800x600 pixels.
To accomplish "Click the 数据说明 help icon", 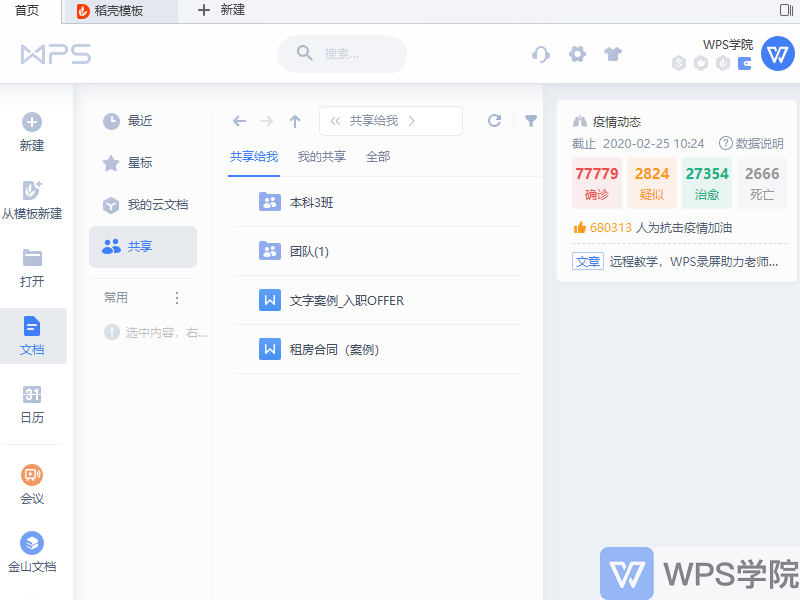I will click(x=725, y=143).
